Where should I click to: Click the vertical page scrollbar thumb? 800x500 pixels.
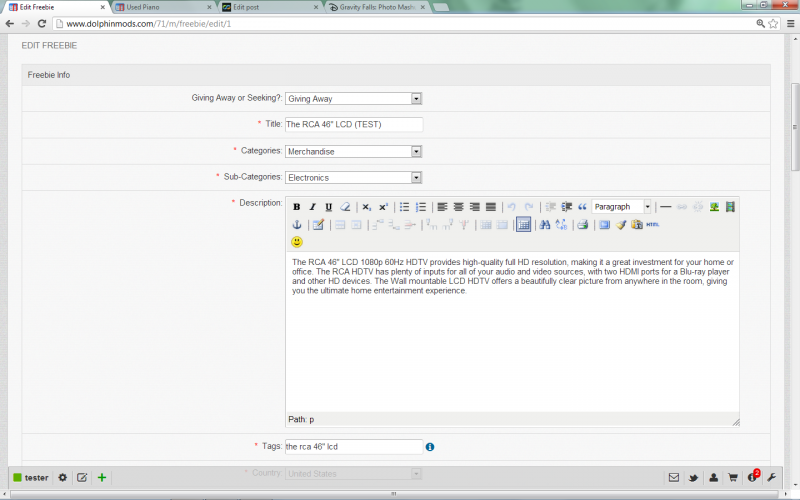pos(795,127)
